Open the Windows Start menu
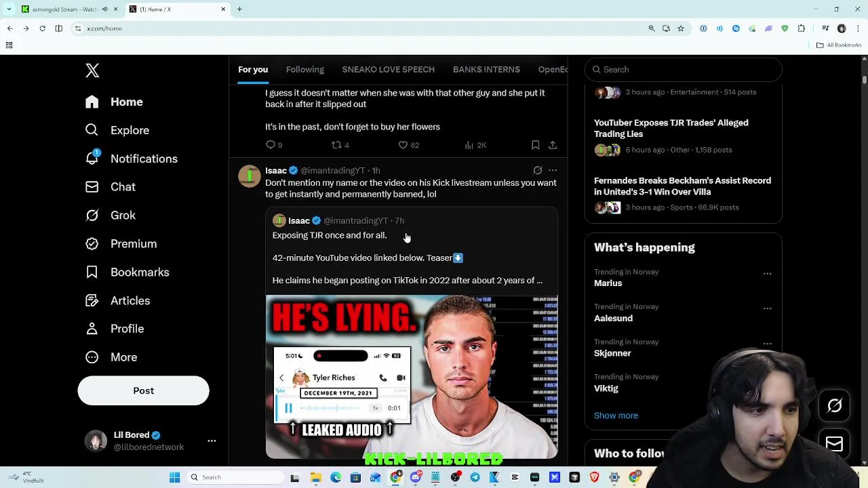Image resolution: width=868 pixels, height=488 pixels. pyautogui.click(x=174, y=477)
